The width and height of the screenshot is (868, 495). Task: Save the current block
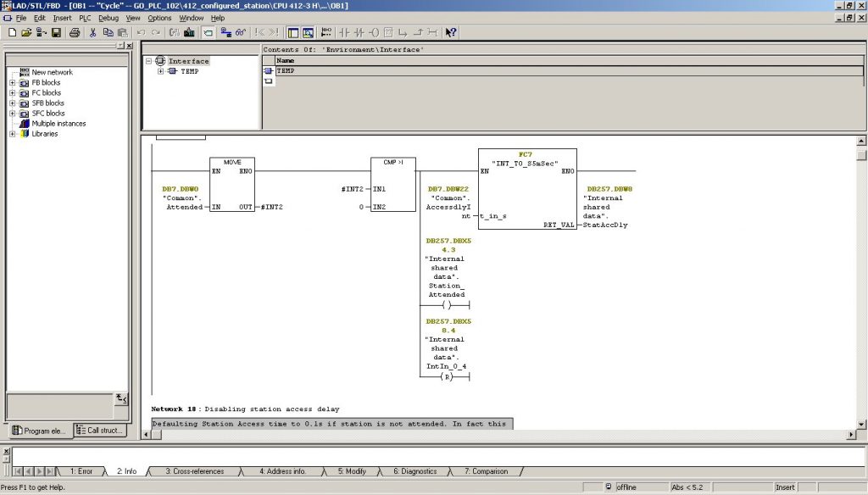coord(54,32)
